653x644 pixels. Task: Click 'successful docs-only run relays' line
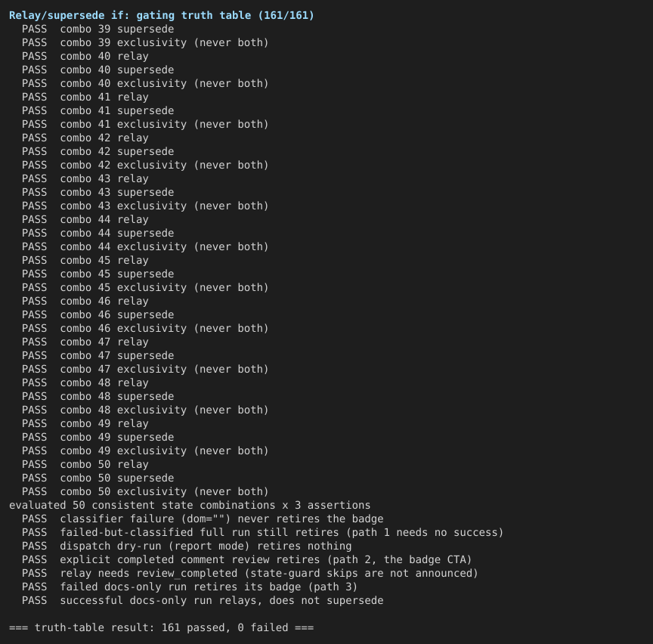(203, 601)
